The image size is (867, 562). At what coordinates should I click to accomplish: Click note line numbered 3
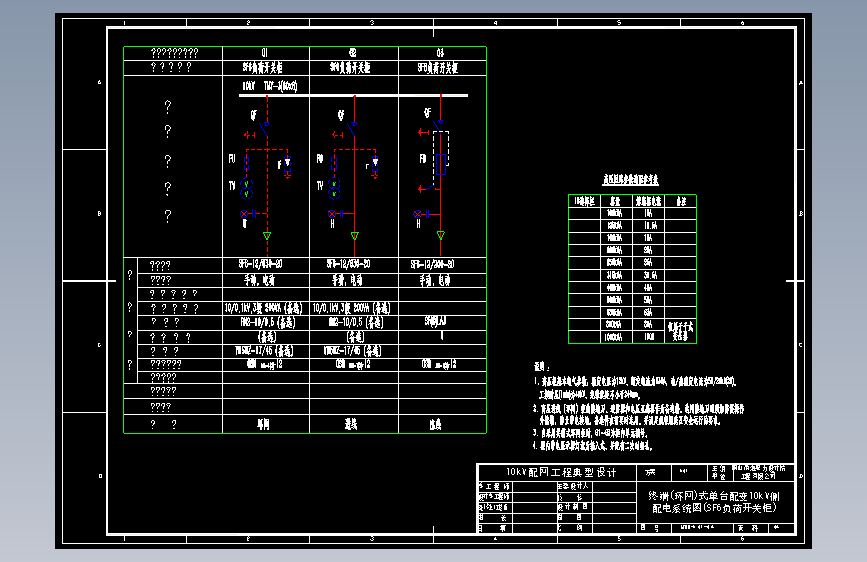pos(590,433)
